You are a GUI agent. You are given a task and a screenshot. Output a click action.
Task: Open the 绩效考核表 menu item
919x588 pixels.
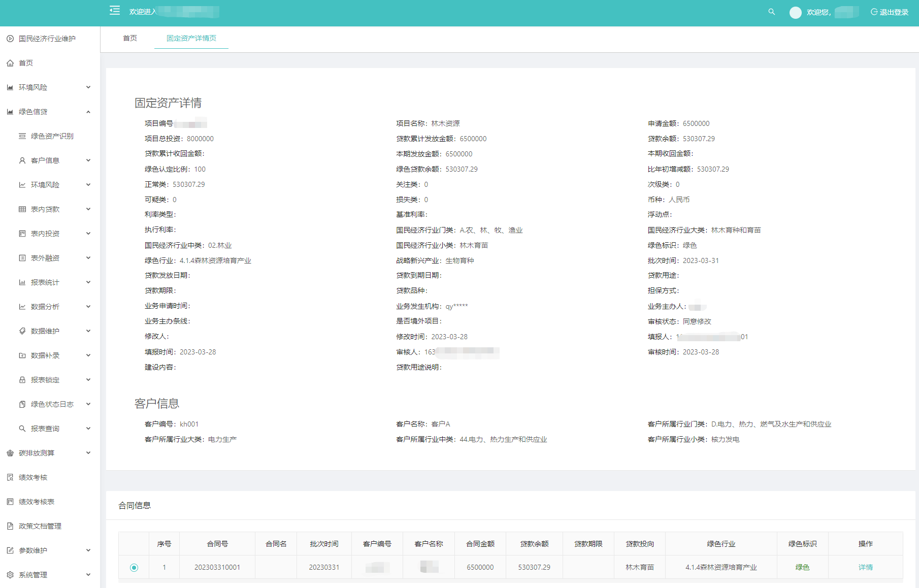point(37,502)
